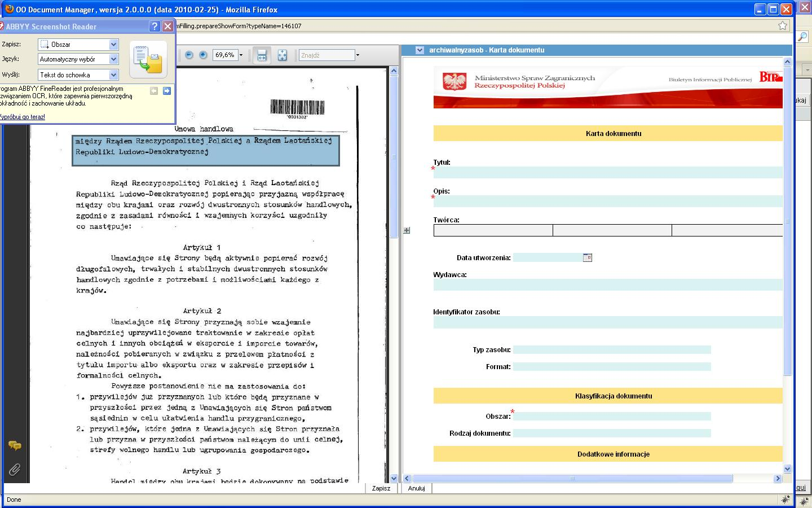The width and height of the screenshot is (812, 508).
Task: Open the Wyślij dropdown Tekst do schowka
Action: click(113, 75)
